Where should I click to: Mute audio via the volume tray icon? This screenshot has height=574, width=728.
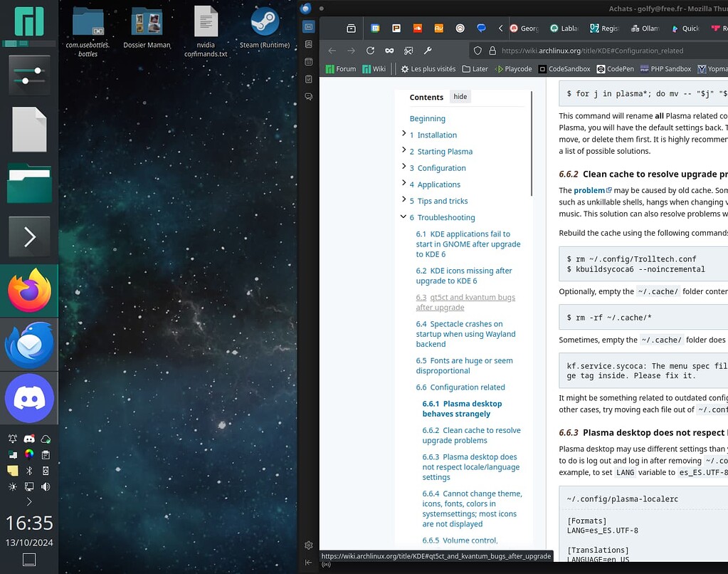[45, 486]
